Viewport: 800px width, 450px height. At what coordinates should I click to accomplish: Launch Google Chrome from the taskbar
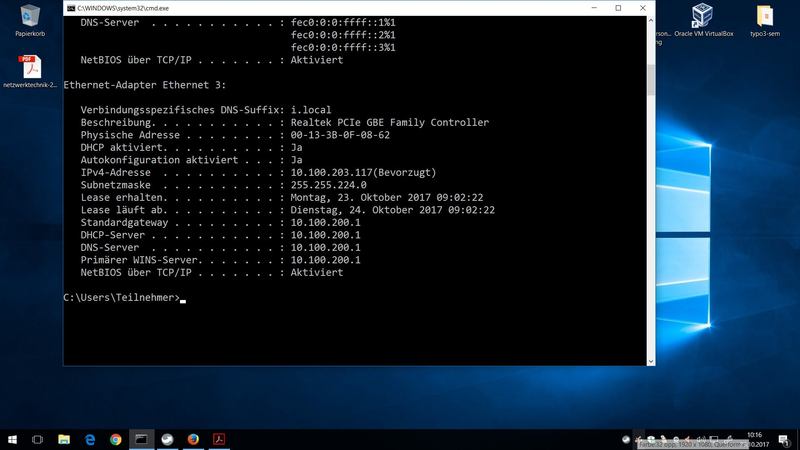(x=116, y=439)
